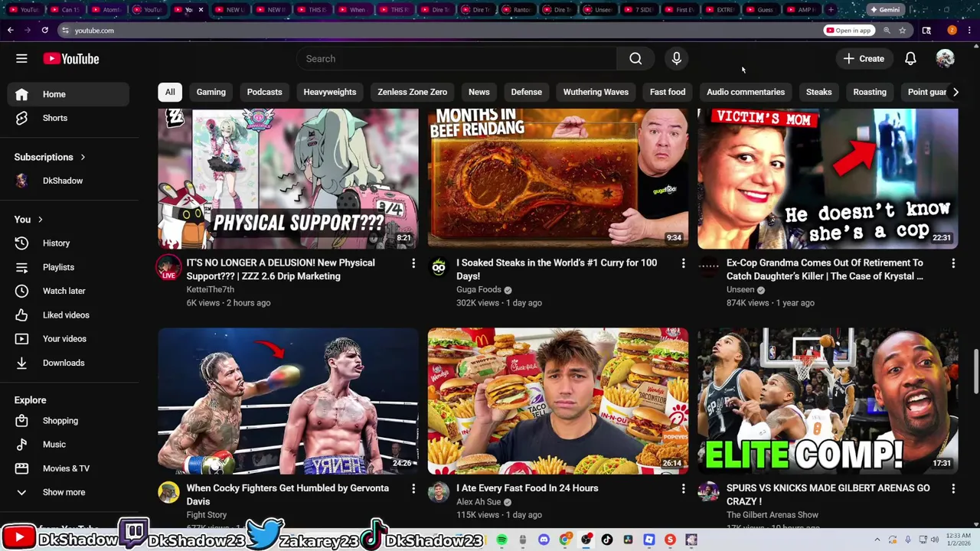Image resolution: width=980 pixels, height=551 pixels.
Task: Open options for Spurs vs Knicks video
Action: coord(953,488)
